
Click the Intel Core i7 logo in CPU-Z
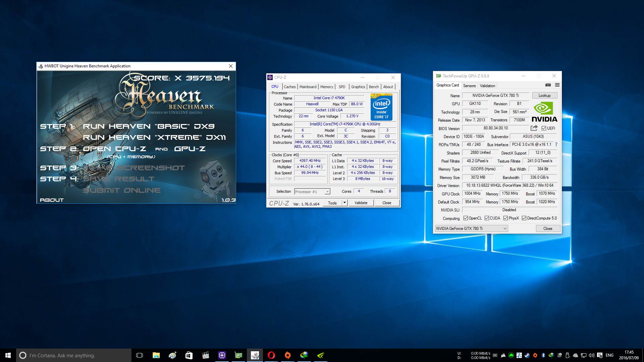coord(381,107)
